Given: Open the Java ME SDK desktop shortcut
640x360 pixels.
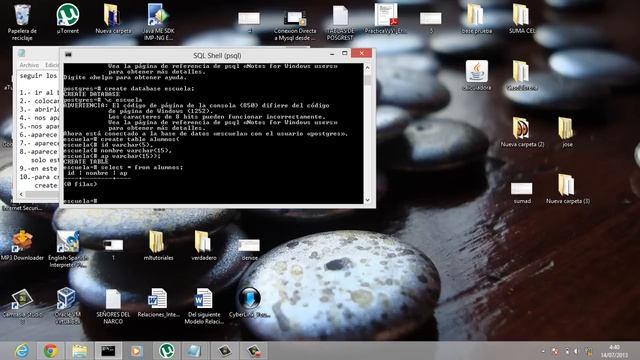Looking at the screenshot, I should pos(158,21).
